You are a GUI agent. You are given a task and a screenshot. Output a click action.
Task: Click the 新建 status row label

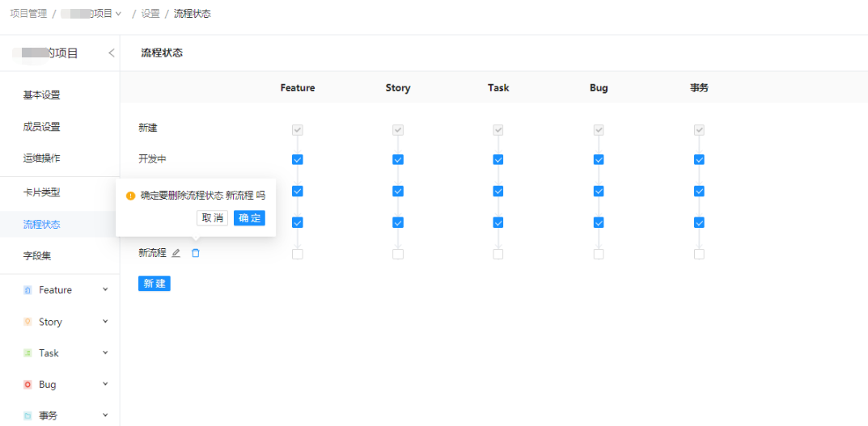click(x=148, y=128)
